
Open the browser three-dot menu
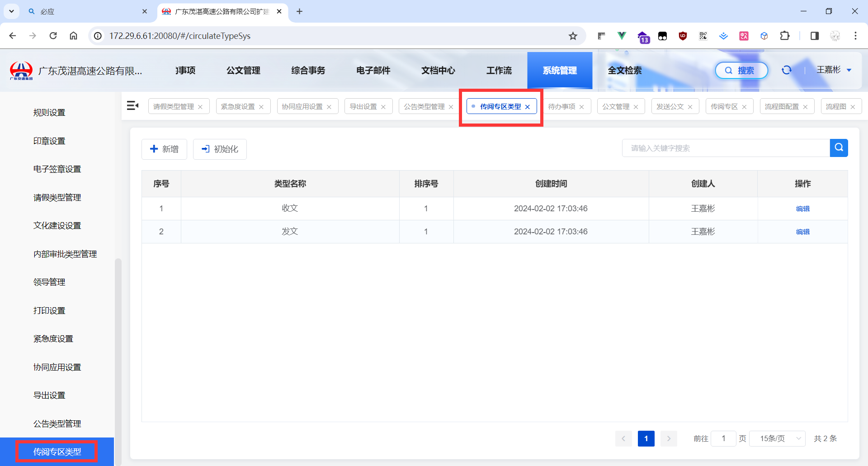855,36
